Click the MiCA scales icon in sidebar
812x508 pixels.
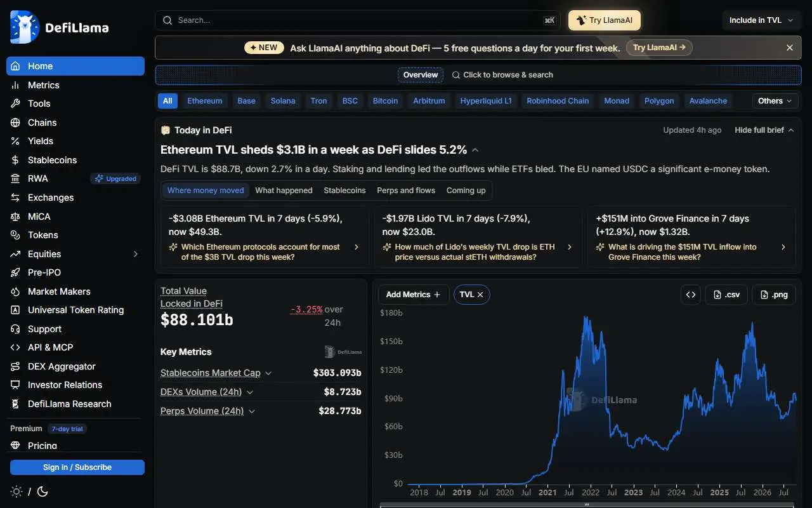15,217
